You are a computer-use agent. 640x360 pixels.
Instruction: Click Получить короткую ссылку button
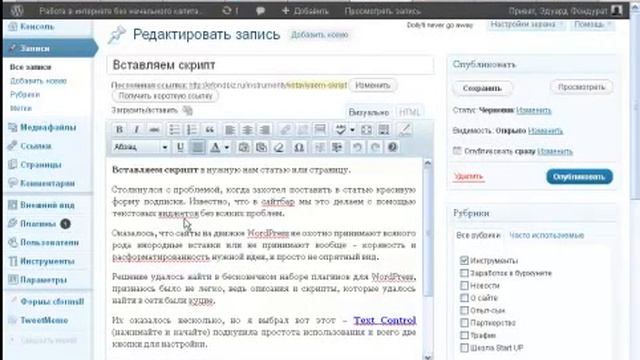pyautogui.click(x=165, y=96)
